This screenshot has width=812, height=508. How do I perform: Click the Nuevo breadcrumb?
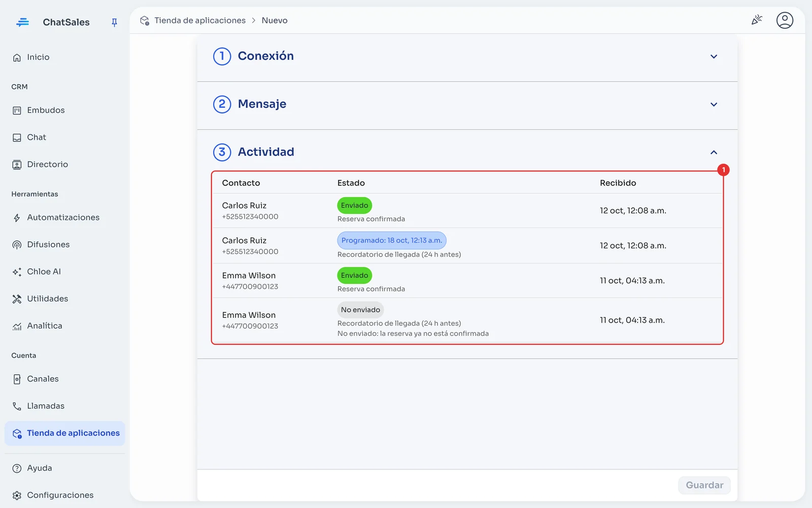pyautogui.click(x=275, y=21)
